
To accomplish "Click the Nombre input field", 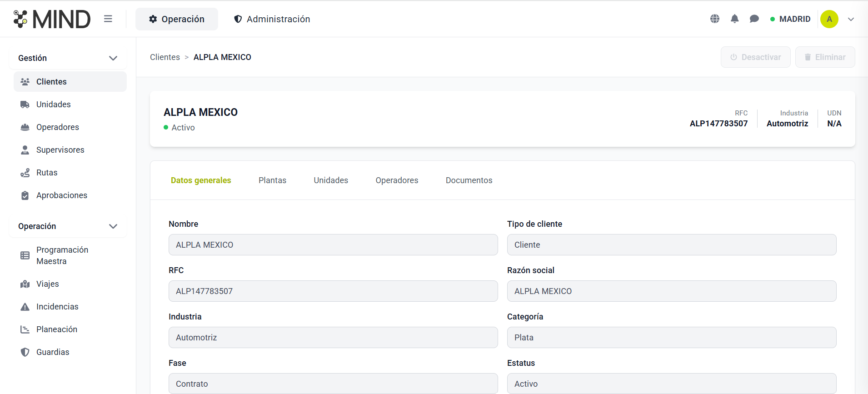I will click(333, 245).
